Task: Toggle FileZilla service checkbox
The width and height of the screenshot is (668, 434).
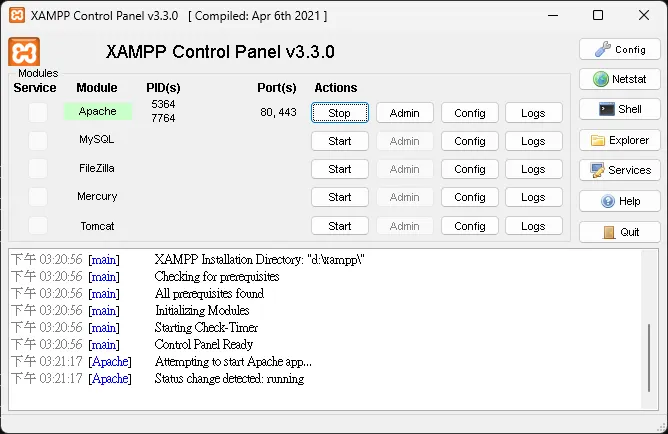Action: coord(38,169)
